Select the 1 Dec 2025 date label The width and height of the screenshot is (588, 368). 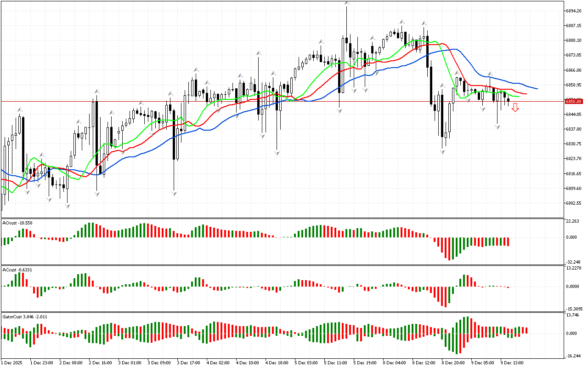click(x=12, y=363)
